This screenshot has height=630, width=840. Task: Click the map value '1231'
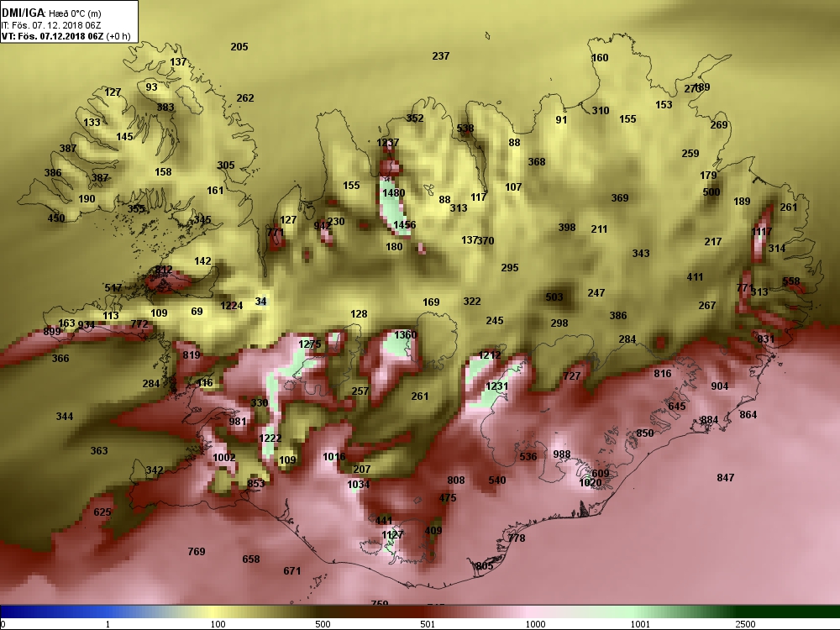tap(496, 386)
